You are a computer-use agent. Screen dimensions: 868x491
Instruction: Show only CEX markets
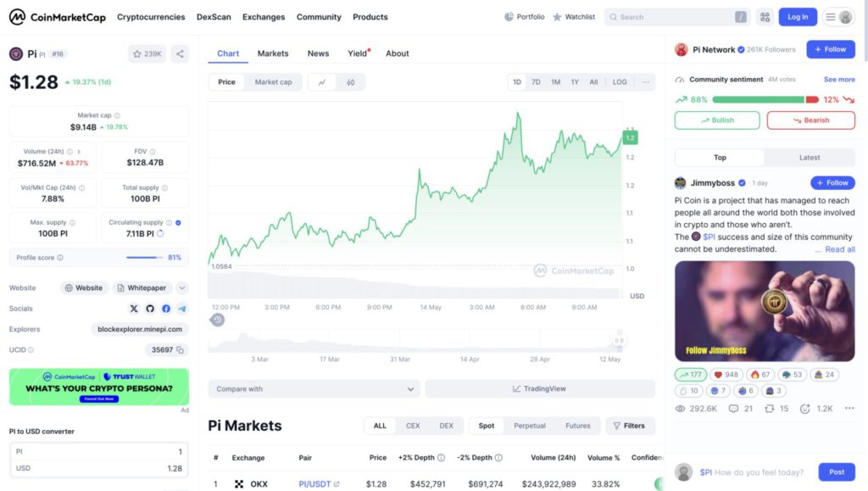pos(413,426)
